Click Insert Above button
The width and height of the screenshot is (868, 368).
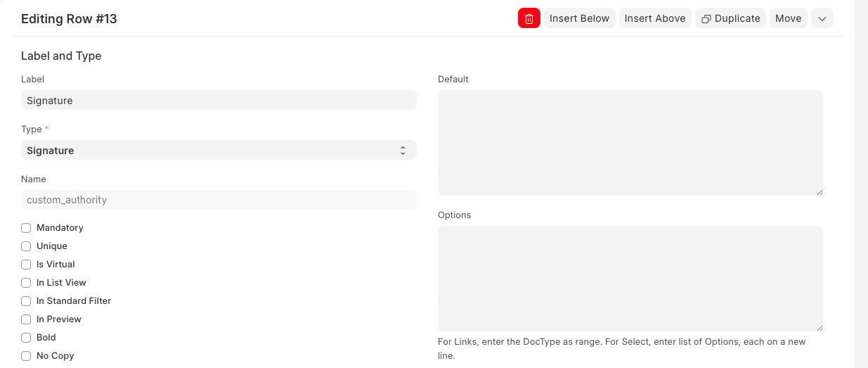tap(654, 18)
